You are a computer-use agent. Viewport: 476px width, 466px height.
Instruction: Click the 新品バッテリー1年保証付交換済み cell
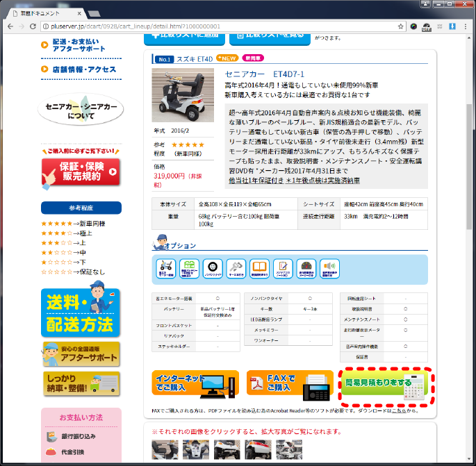218,312
